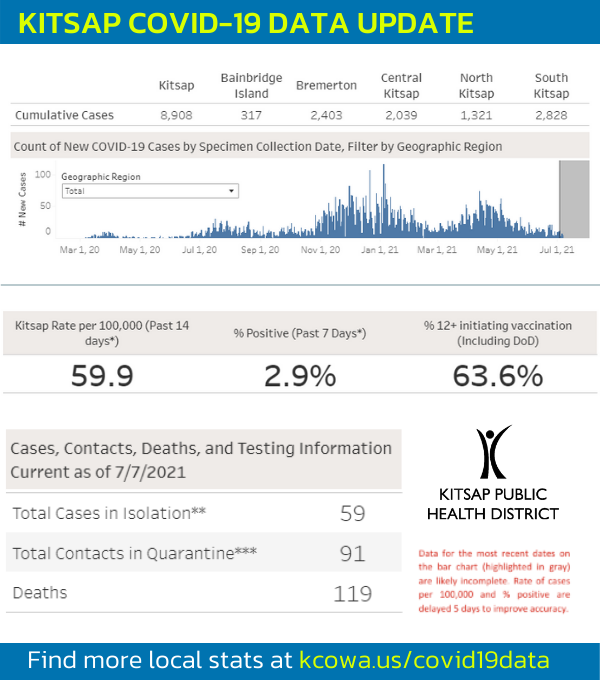
Task: Click the dropdown arrow beside Total
Action: [x=231, y=190]
